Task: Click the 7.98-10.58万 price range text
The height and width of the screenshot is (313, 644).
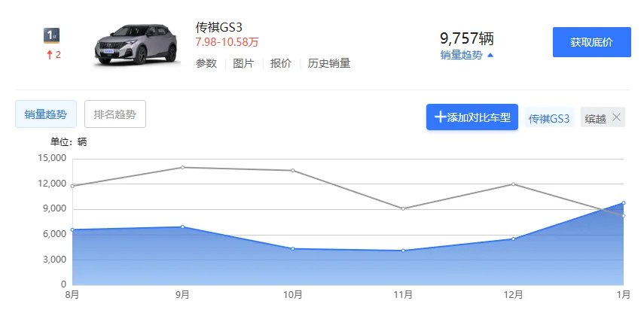Action: click(x=227, y=42)
